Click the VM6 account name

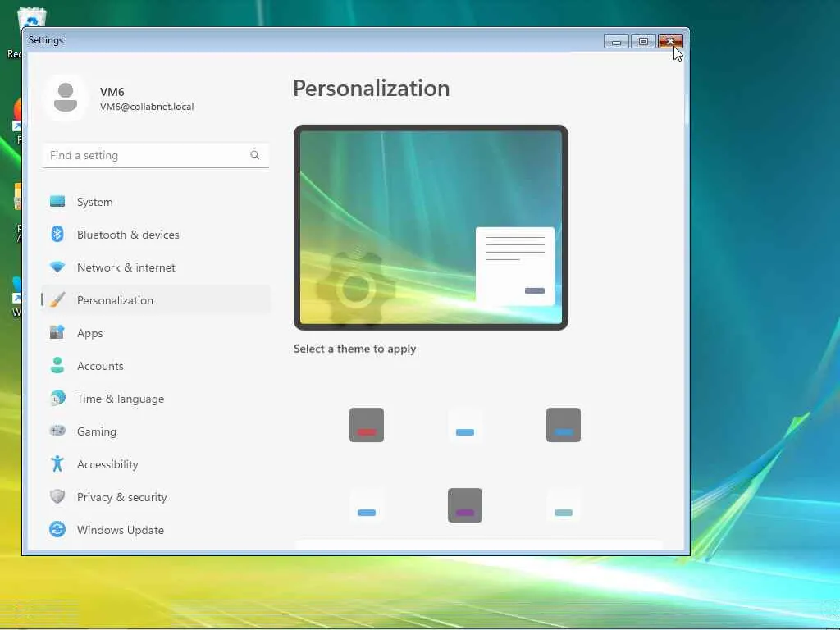pos(112,92)
